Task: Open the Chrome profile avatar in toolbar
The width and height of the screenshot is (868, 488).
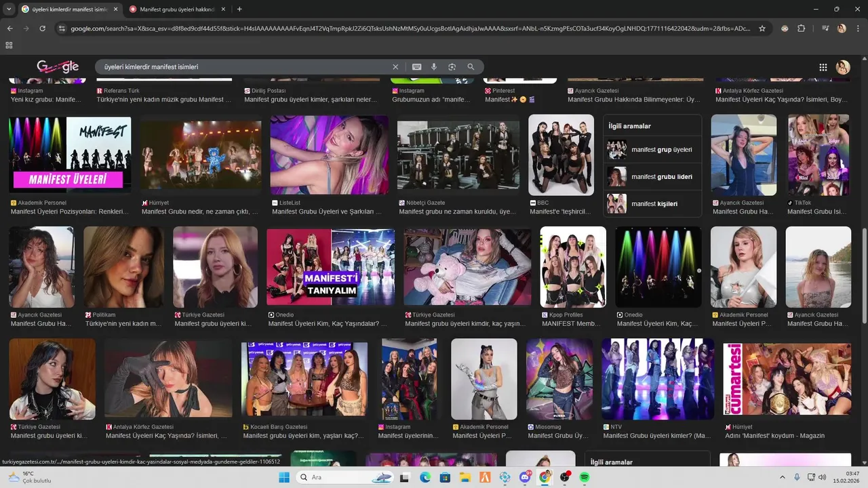Action: (x=842, y=28)
